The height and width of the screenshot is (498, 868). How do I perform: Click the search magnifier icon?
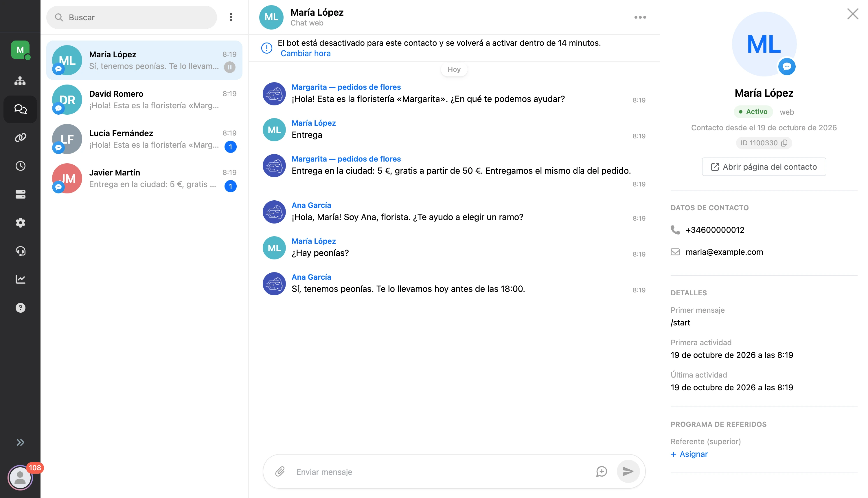coord(59,17)
